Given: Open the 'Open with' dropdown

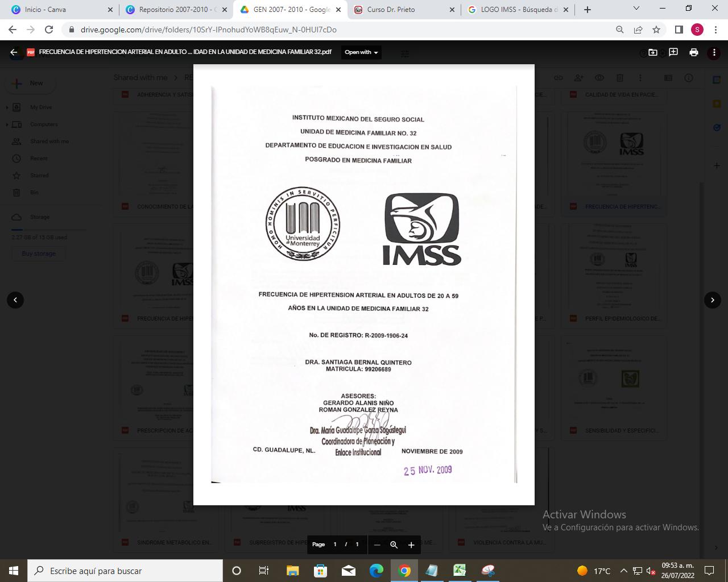Looking at the screenshot, I should pos(361,52).
